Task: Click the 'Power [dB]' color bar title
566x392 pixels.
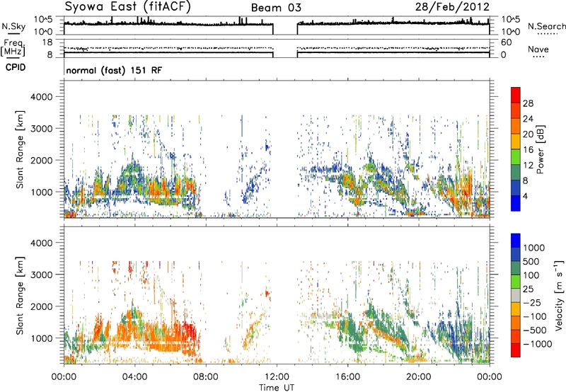Action: (540, 149)
